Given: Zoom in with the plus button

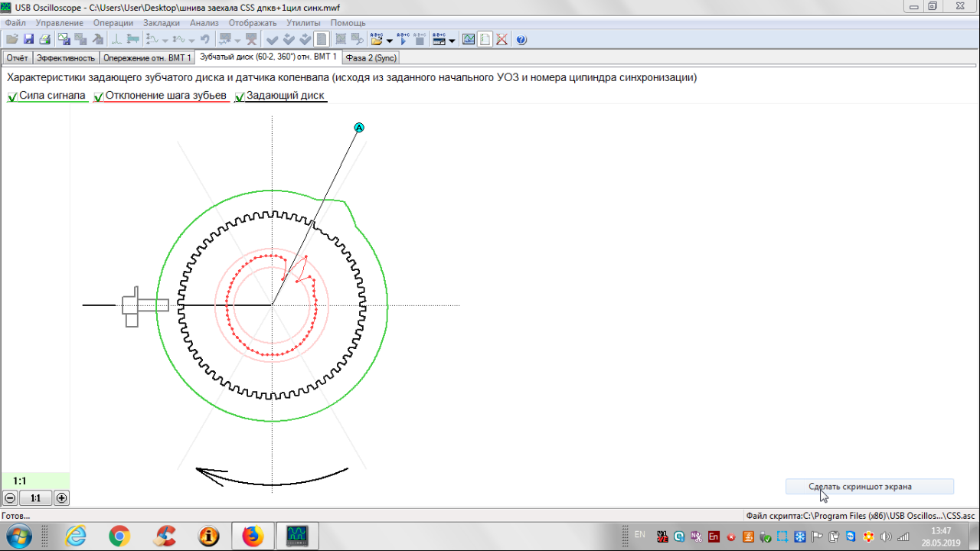Looking at the screenshot, I should click(62, 498).
